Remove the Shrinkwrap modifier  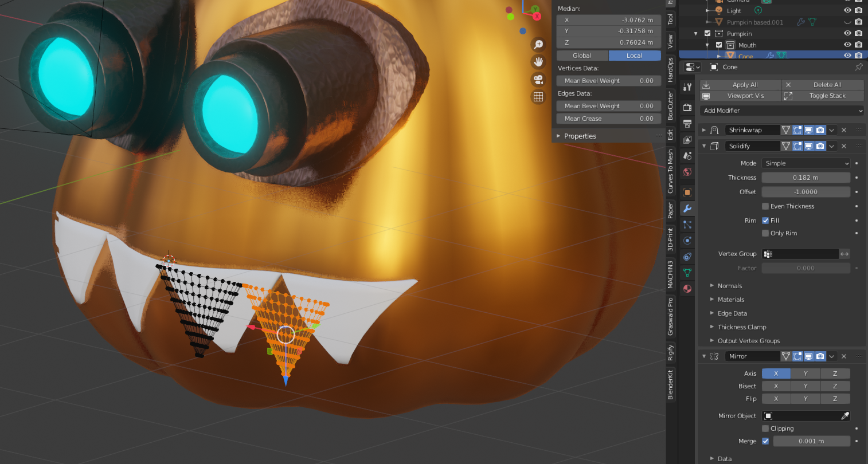click(x=844, y=130)
